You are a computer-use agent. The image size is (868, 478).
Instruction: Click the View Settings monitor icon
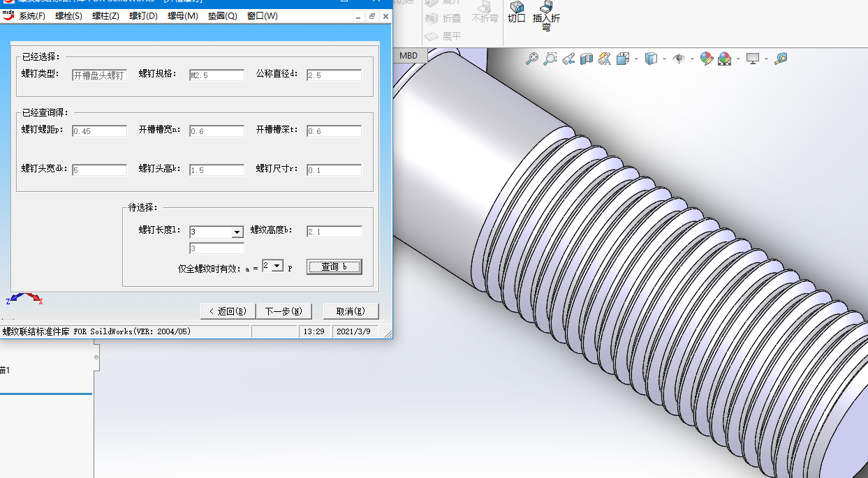[x=753, y=59]
